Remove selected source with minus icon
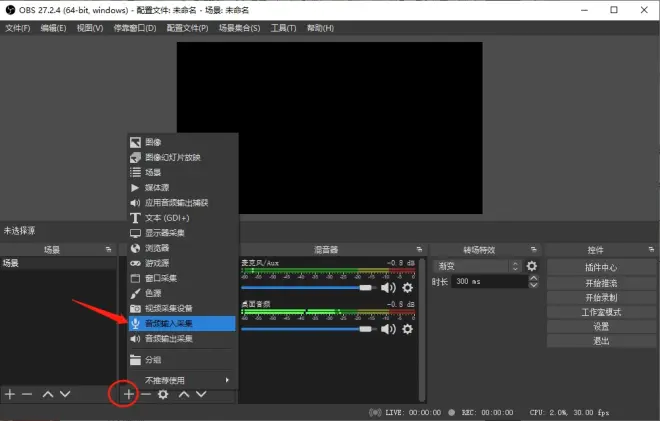Image resolution: width=660 pixels, height=421 pixels. (x=146, y=394)
